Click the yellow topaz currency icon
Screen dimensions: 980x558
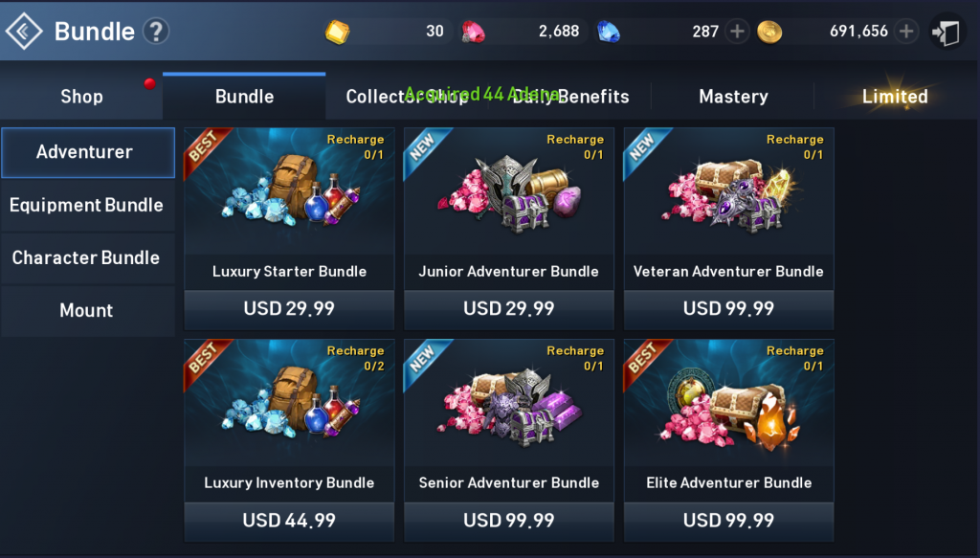coord(338,32)
